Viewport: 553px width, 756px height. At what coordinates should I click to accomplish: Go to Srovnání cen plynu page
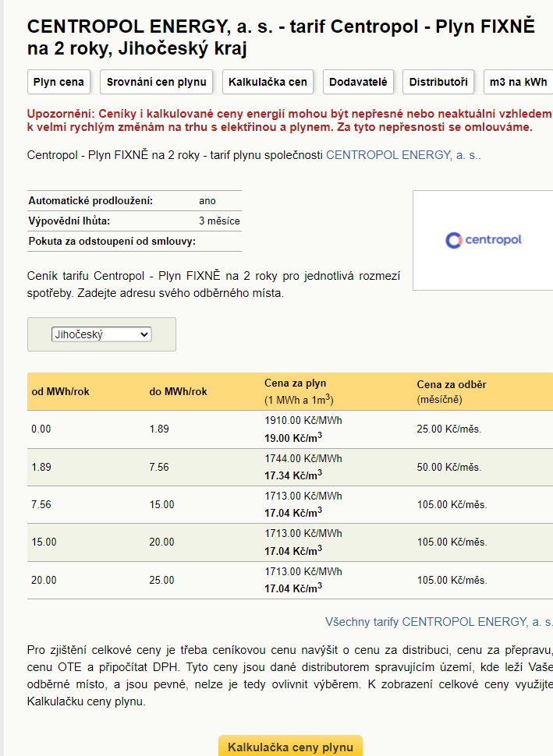click(156, 82)
